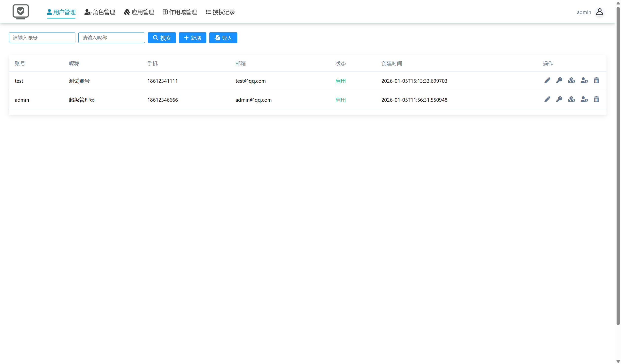621x364 pixels.
Task: Go to 作用域管理 section
Action: coord(180,12)
